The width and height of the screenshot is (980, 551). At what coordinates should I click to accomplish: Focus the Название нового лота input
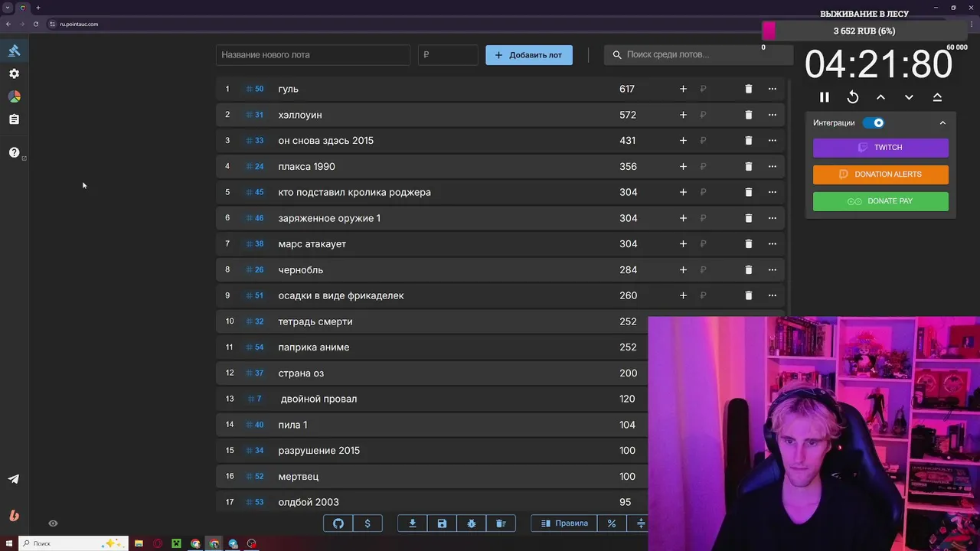tap(313, 55)
